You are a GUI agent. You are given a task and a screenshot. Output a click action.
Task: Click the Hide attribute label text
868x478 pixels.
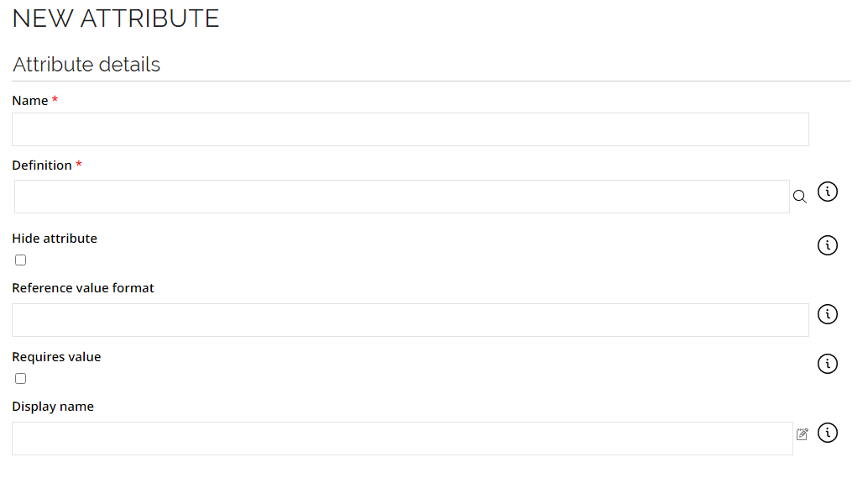[x=55, y=239]
